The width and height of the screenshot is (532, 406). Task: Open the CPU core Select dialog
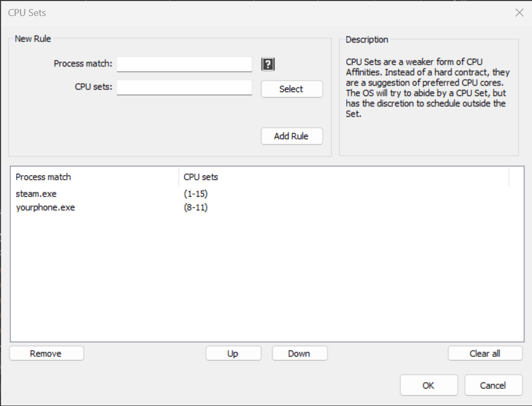click(x=291, y=89)
